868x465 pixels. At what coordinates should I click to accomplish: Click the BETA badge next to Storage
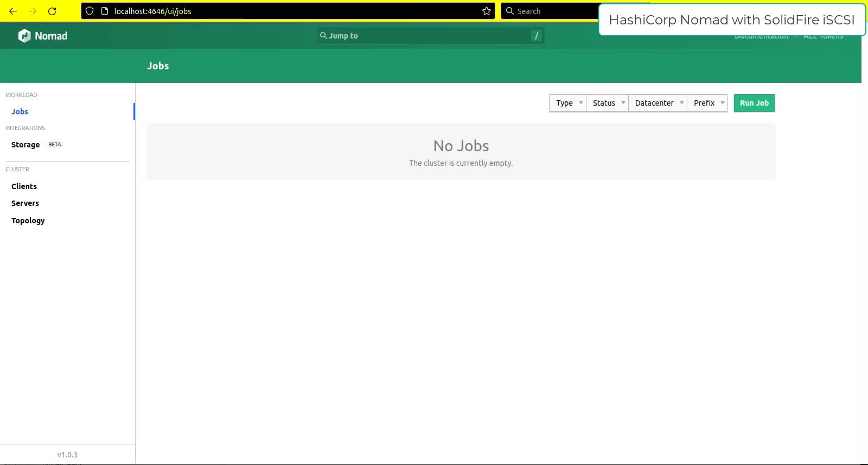55,145
